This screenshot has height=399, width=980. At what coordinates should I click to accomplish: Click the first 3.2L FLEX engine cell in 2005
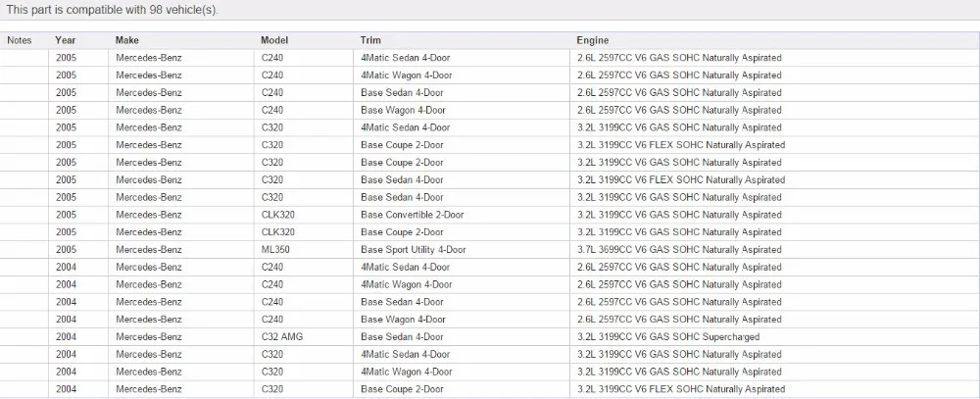pos(681,144)
